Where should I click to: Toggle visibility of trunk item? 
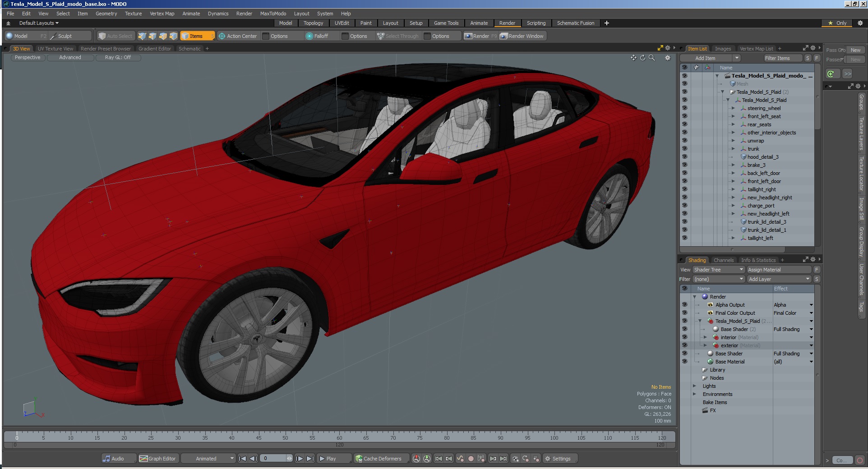(684, 149)
